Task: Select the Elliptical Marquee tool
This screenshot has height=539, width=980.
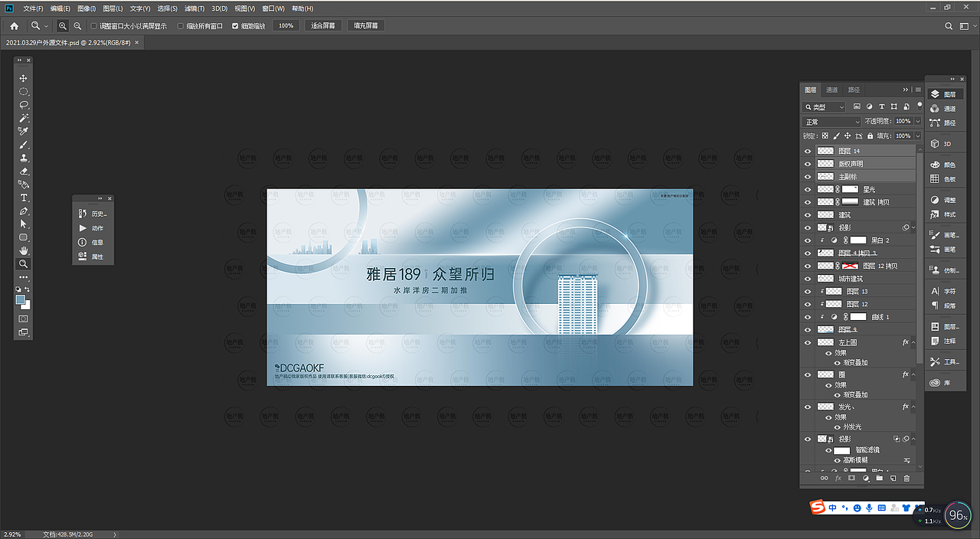Action: click(24, 92)
